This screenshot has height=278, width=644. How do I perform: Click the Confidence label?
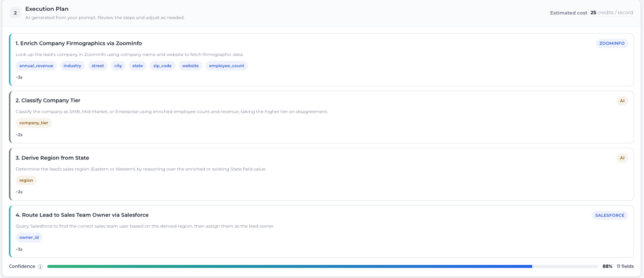[22, 266]
